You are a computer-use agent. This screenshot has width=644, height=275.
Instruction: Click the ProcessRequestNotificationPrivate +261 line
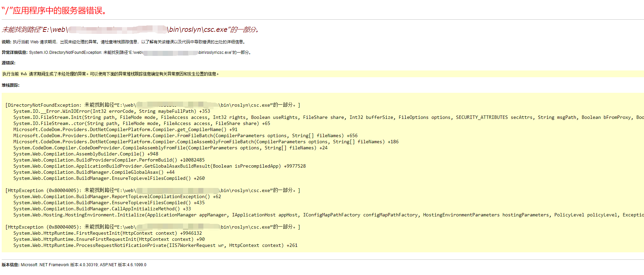tap(156, 245)
